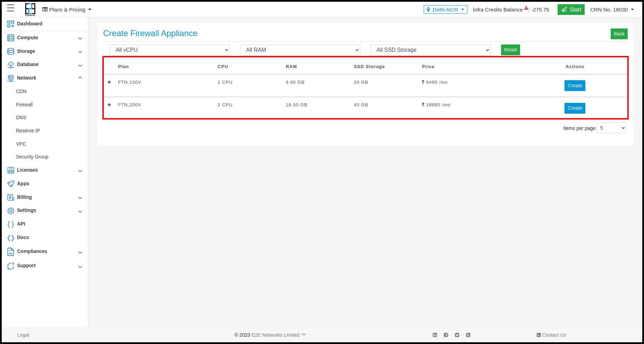Expand the Billing section chevron

(80, 198)
